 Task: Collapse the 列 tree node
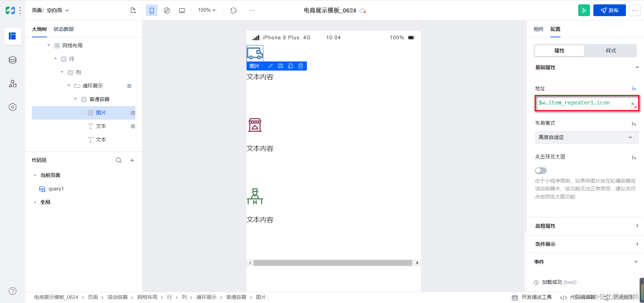tap(62, 72)
